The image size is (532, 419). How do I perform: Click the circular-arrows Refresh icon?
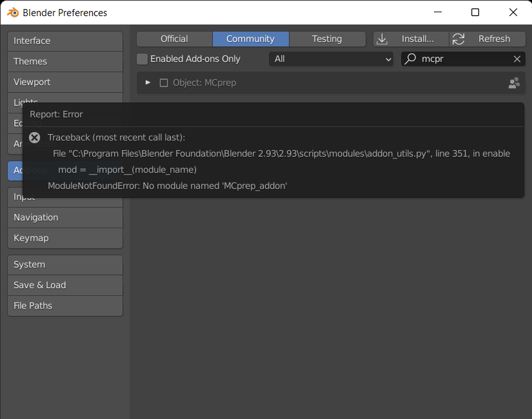coord(458,39)
